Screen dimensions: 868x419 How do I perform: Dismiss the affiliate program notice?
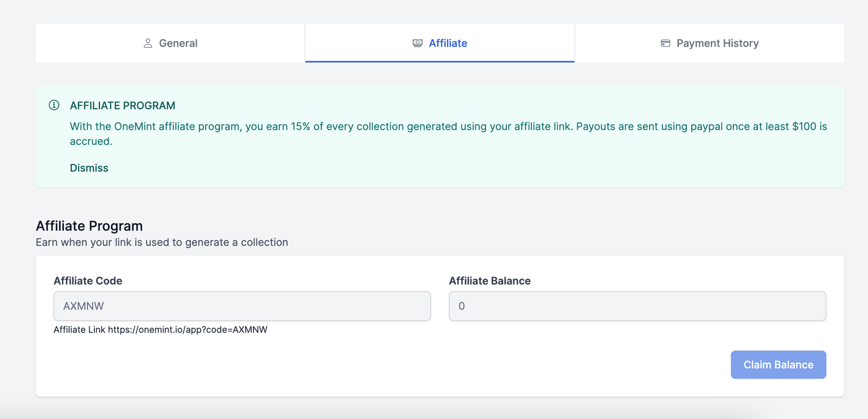(x=88, y=167)
